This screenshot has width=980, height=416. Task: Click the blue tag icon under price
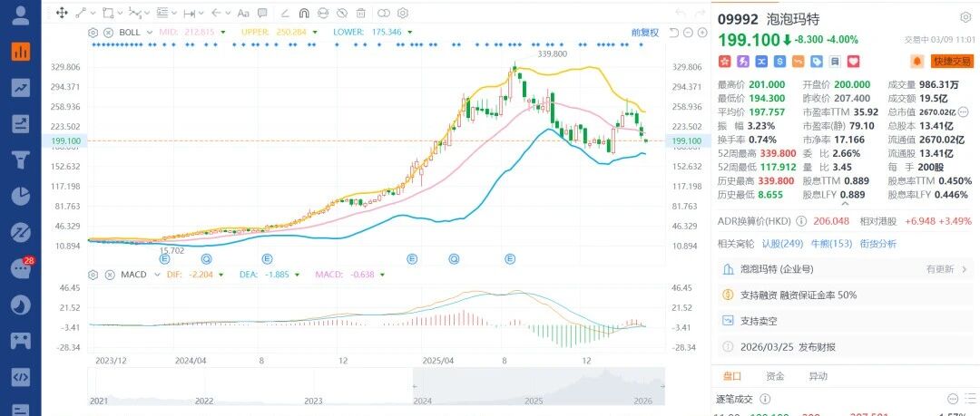(817, 62)
